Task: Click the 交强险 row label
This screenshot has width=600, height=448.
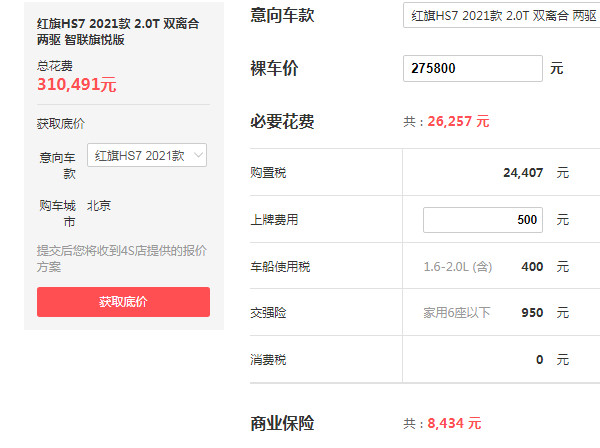Action: pos(268,313)
